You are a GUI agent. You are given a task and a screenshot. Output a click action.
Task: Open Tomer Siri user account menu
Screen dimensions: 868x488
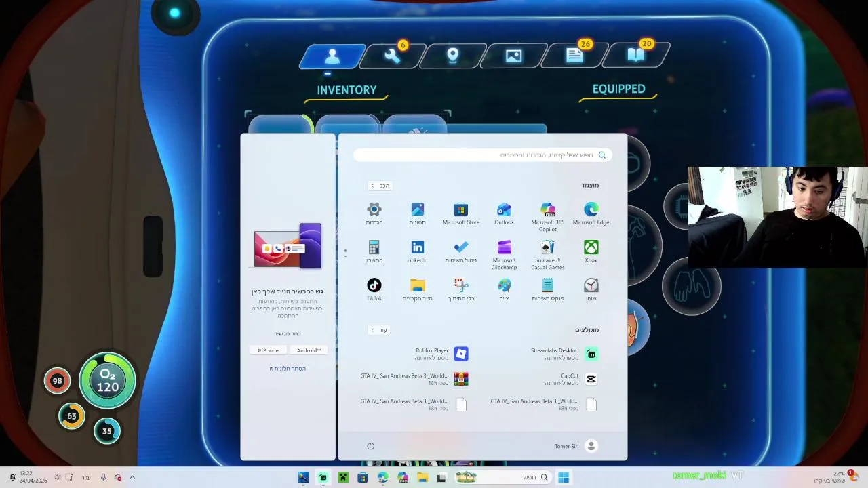coord(575,446)
